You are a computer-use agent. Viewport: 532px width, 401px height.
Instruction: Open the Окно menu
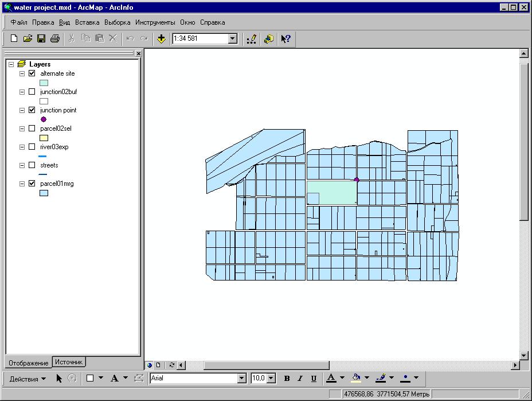(x=187, y=22)
